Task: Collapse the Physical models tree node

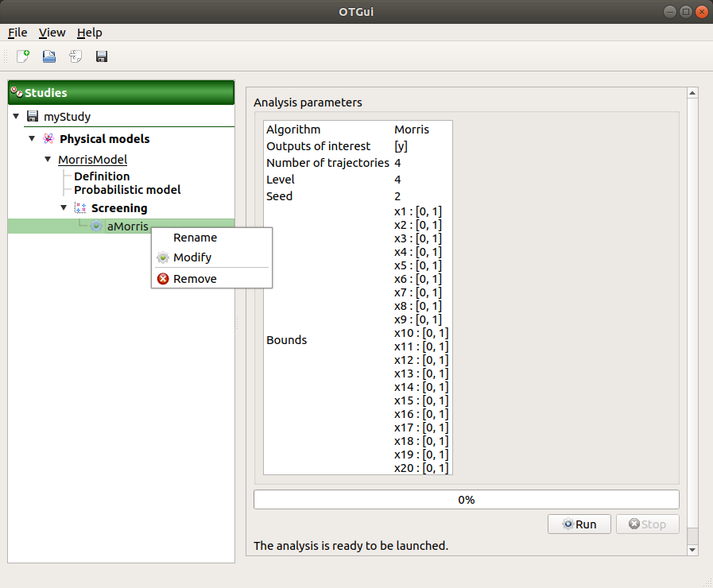Action: [32, 139]
